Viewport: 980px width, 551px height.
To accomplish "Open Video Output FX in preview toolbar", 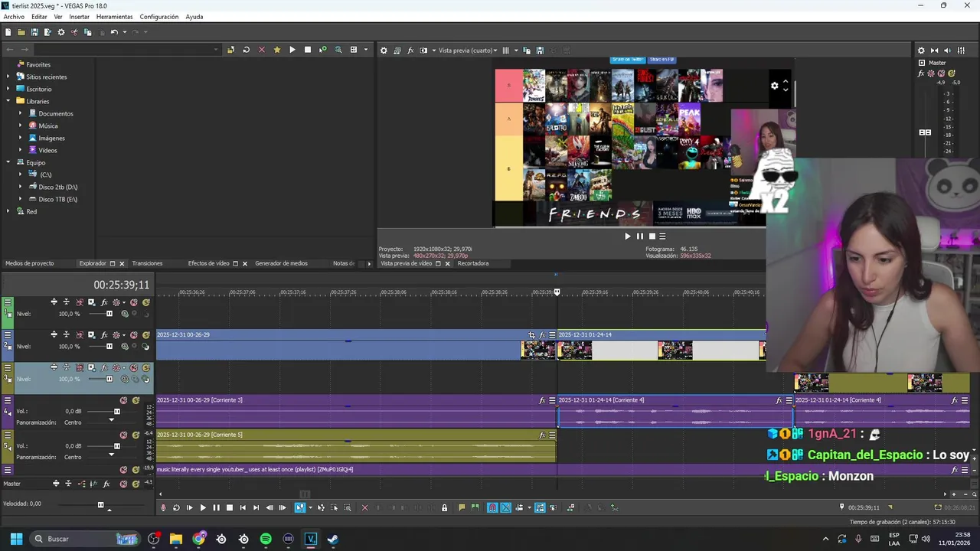I will point(410,51).
